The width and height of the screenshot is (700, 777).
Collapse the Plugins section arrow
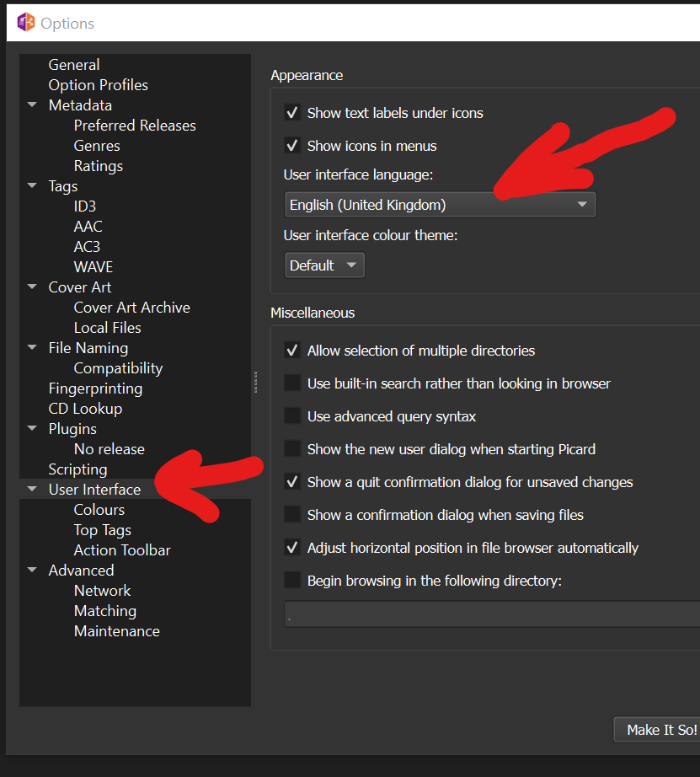coord(32,429)
